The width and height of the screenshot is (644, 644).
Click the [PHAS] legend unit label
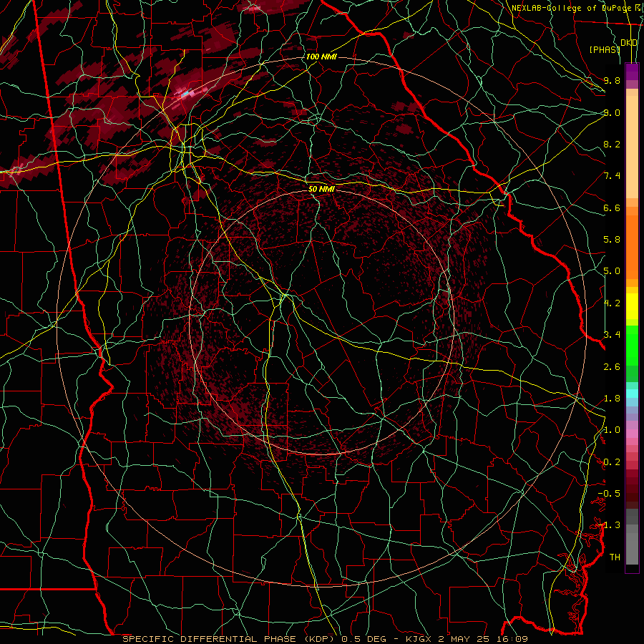click(x=605, y=49)
